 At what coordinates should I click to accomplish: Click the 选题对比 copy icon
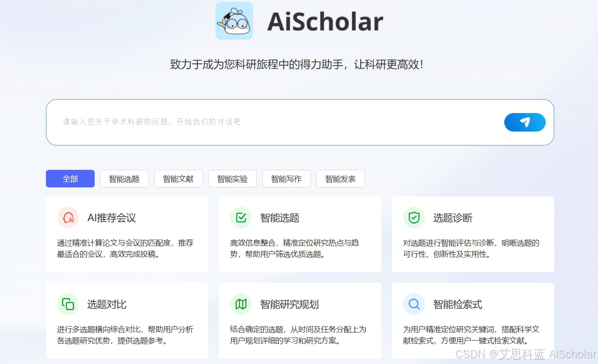(x=68, y=304)
